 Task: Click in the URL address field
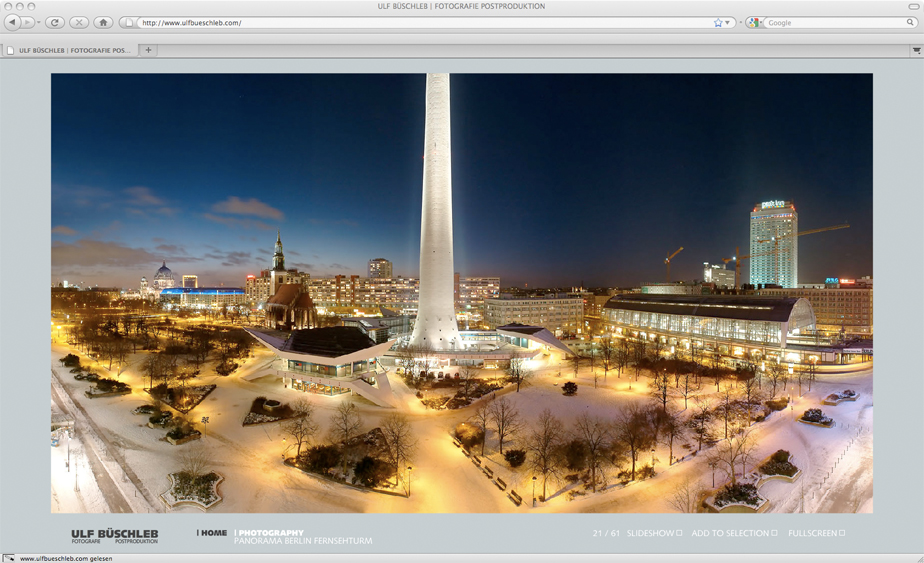coord(420,22)
